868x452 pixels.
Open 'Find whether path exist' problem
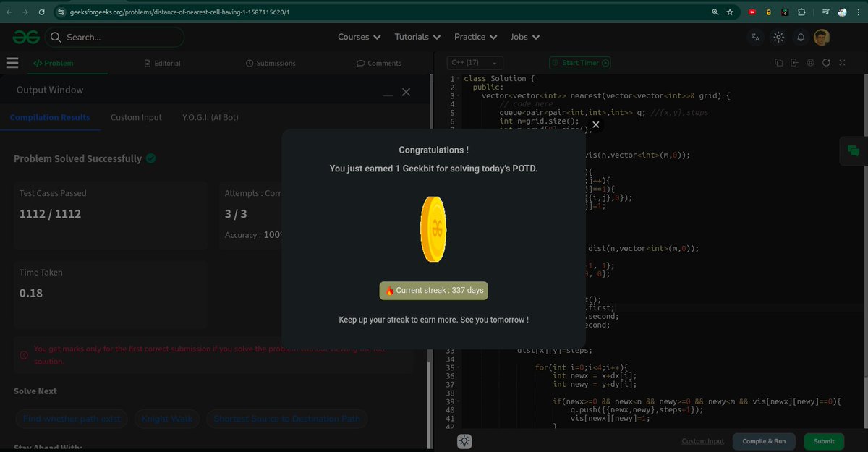pos(72,419)
